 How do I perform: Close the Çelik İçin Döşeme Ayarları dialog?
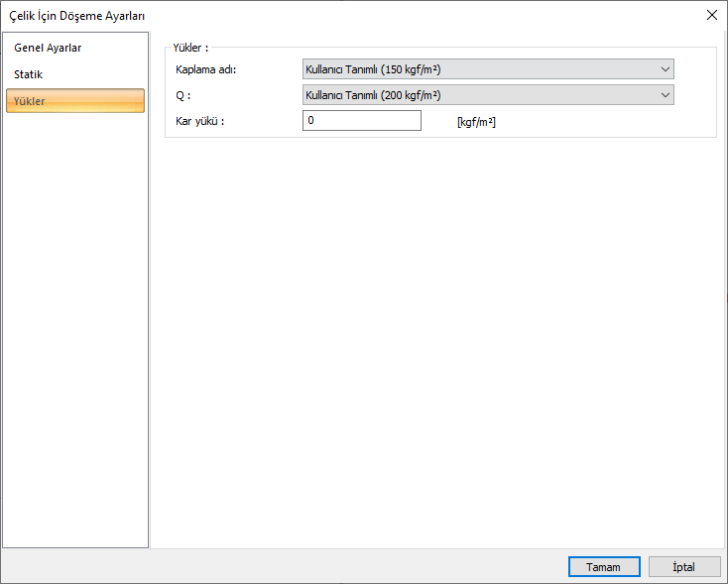[712, 15]
